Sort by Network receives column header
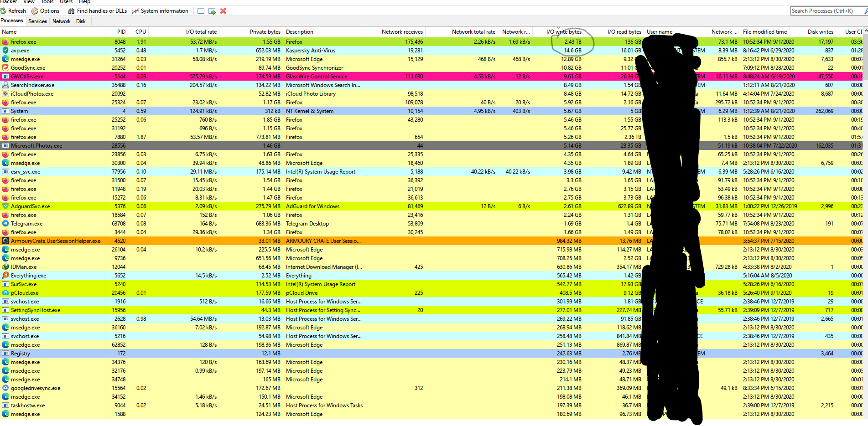 [395, 32]
